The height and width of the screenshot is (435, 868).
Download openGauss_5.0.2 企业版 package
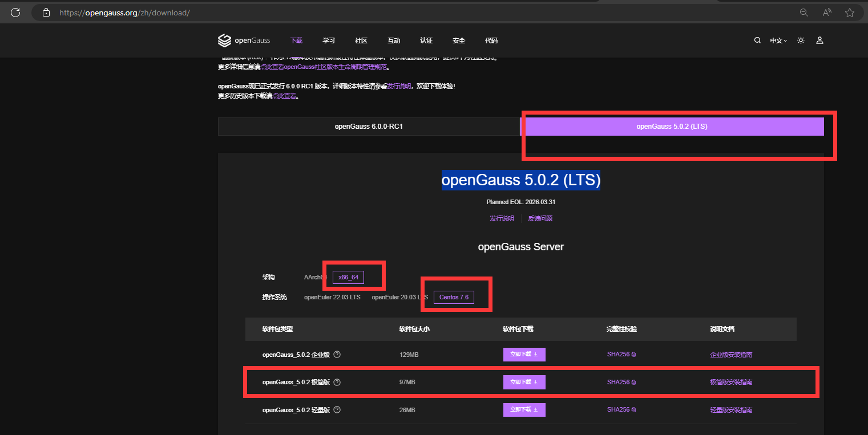524,355
